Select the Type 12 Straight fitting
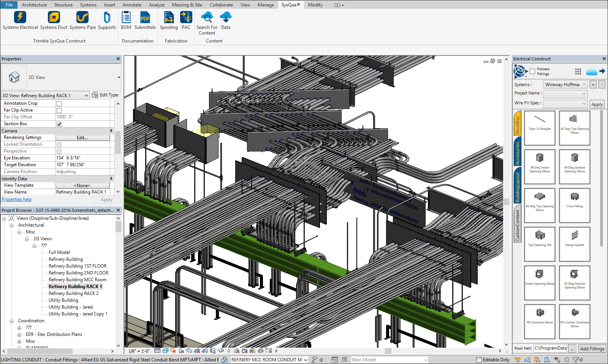The height and width of the screenshot is (364, 608). point(540,128)
